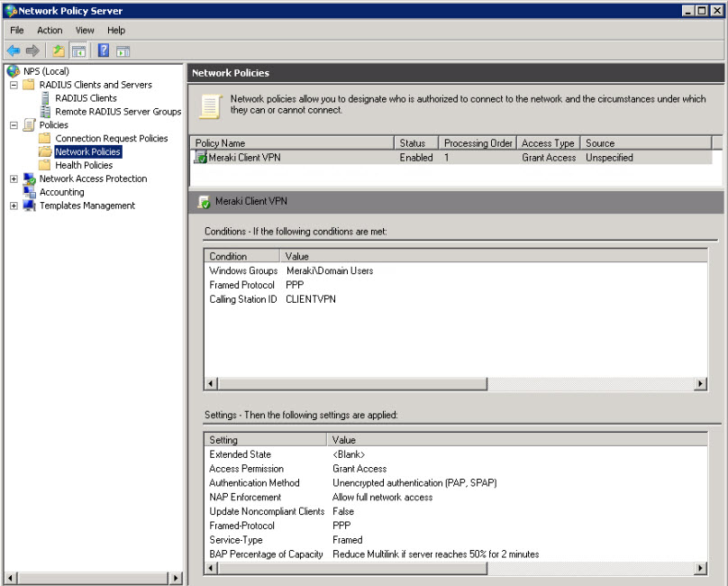Open the File menu

pos(17,31)
